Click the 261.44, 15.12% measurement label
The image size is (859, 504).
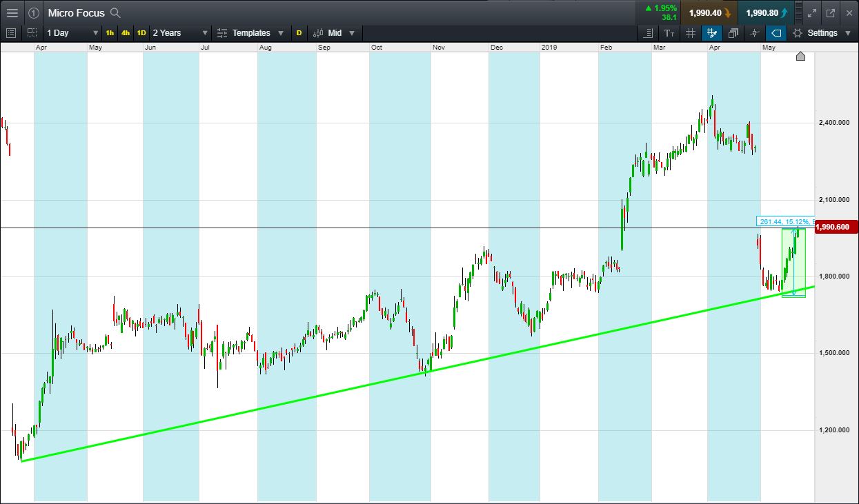click(786, 221)
